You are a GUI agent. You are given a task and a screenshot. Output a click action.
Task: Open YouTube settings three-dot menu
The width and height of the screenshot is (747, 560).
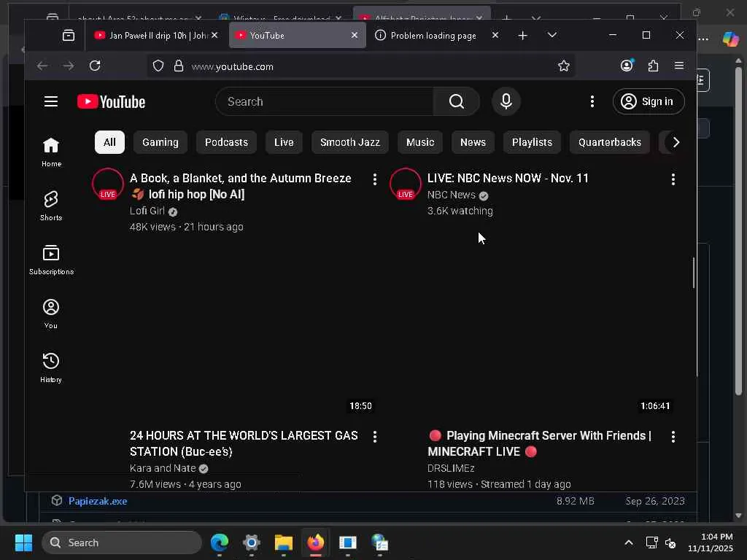coord(592,101)
